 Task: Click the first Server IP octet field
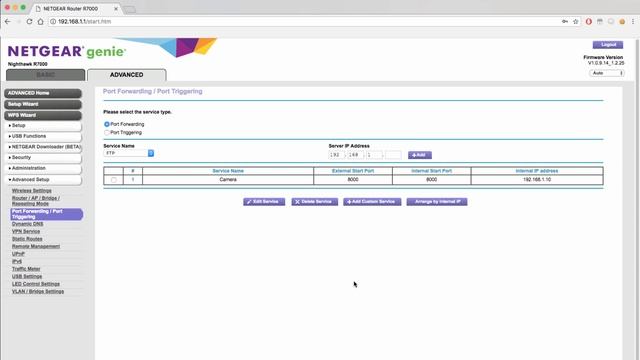pyautogui.click(x=336, y=155)
